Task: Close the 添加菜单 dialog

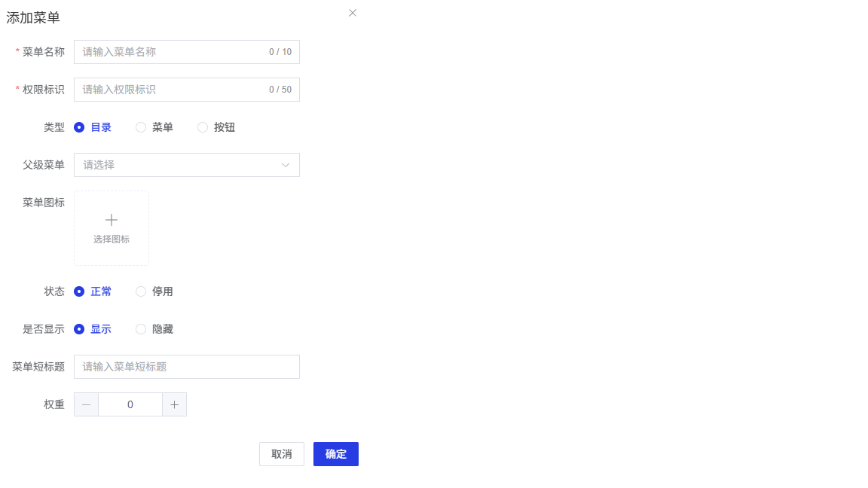Action: pyautogui.click(x=353, y=13)
